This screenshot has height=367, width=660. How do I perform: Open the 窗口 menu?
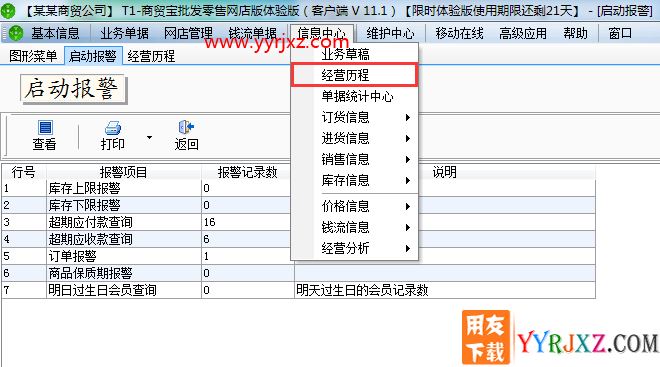click(620, 33)
